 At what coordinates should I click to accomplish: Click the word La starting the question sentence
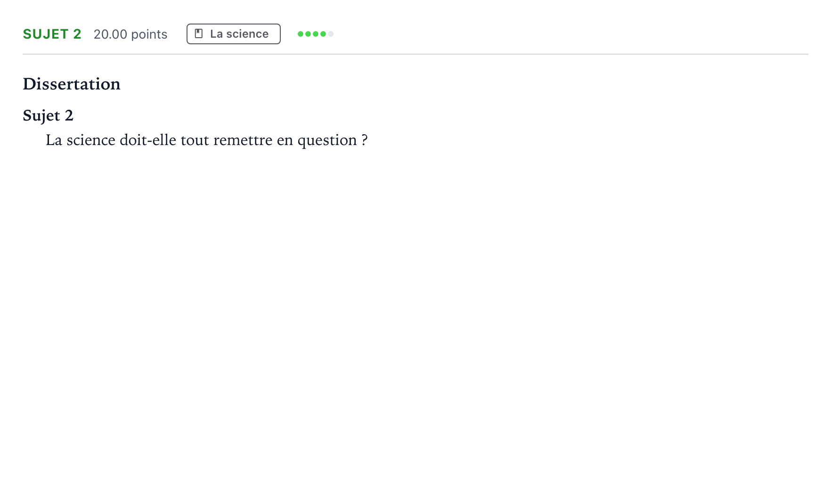[54, 140]
